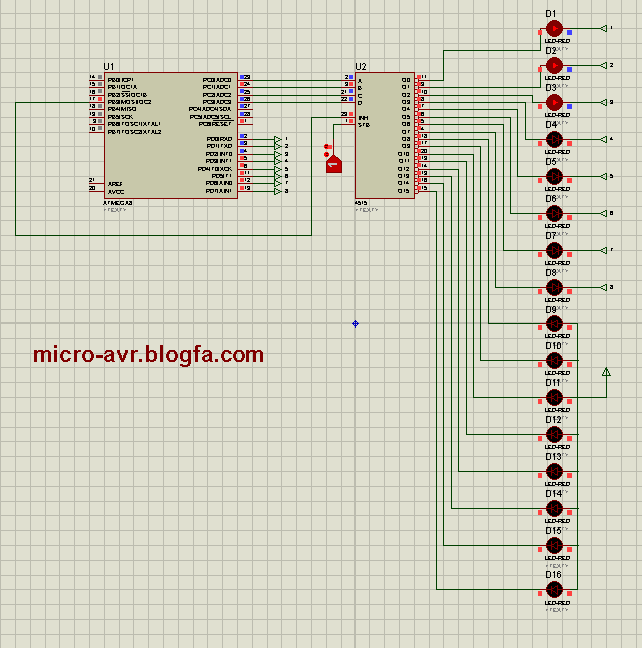This screenshot has width=642, height=648.
Task: Select the unlit LED D4
Action: 555,140
